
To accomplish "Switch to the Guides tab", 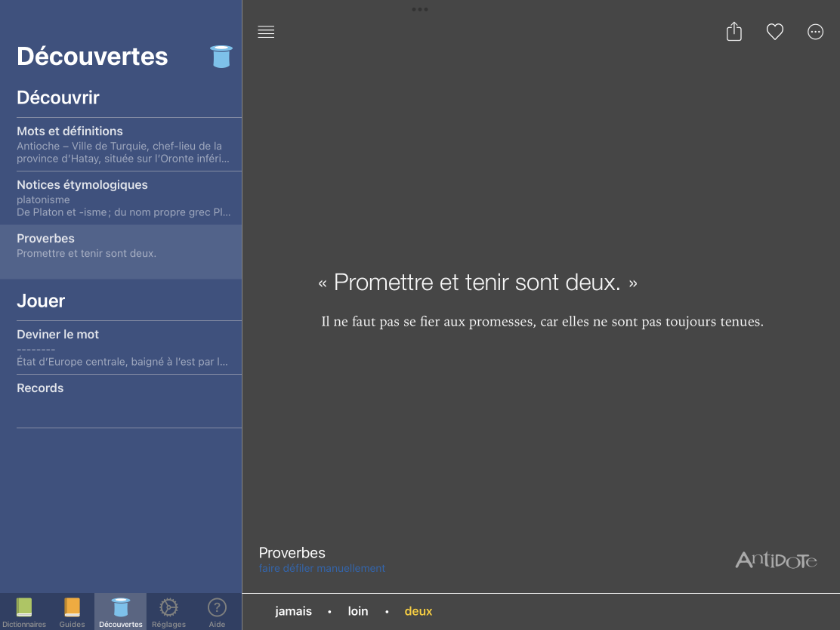I will click(x=72, y=612).
